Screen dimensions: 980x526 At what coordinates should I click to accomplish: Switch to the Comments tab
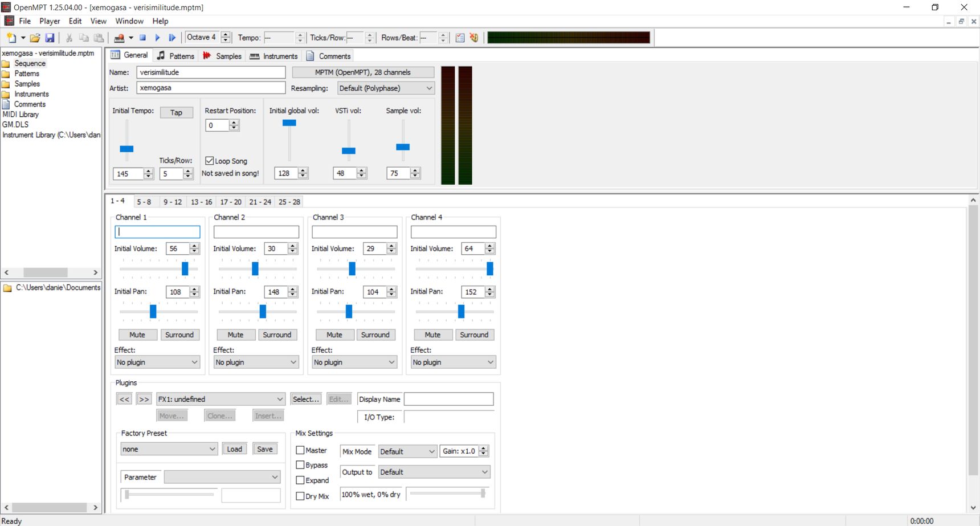[328, 56]
